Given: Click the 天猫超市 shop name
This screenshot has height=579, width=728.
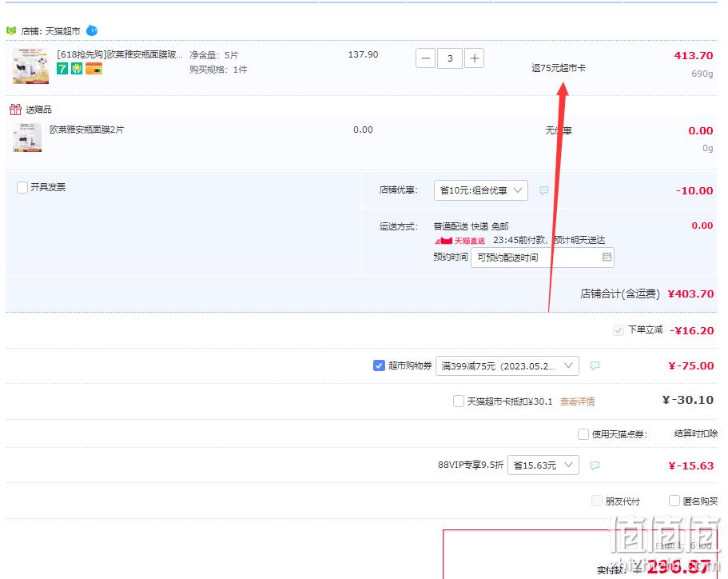Looking at the screenshot, I should (x=62, y=31).
